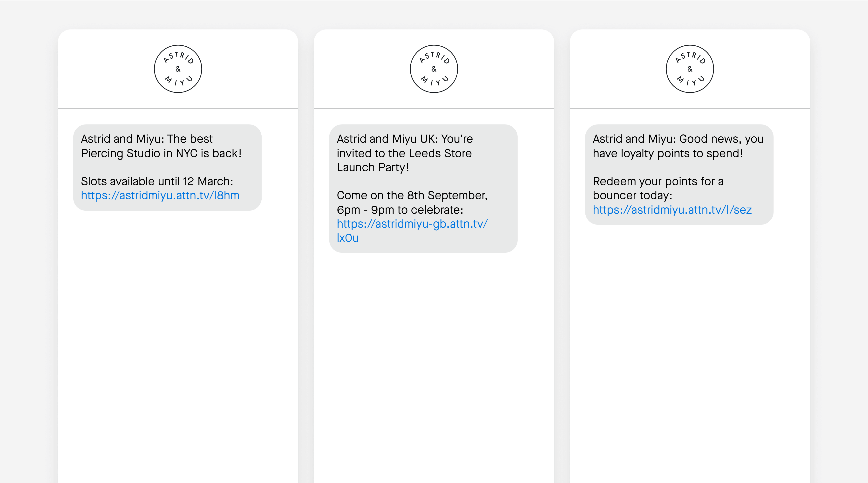Click empty chat area below the Leeds message
The height and width of the screenshot is (483, 868).
434,354
